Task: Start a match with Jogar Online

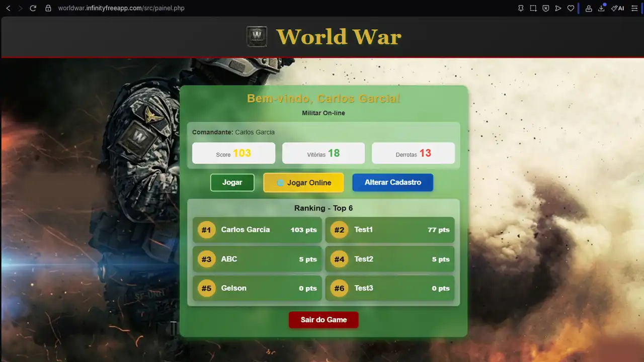Action: tap(303, 183)
